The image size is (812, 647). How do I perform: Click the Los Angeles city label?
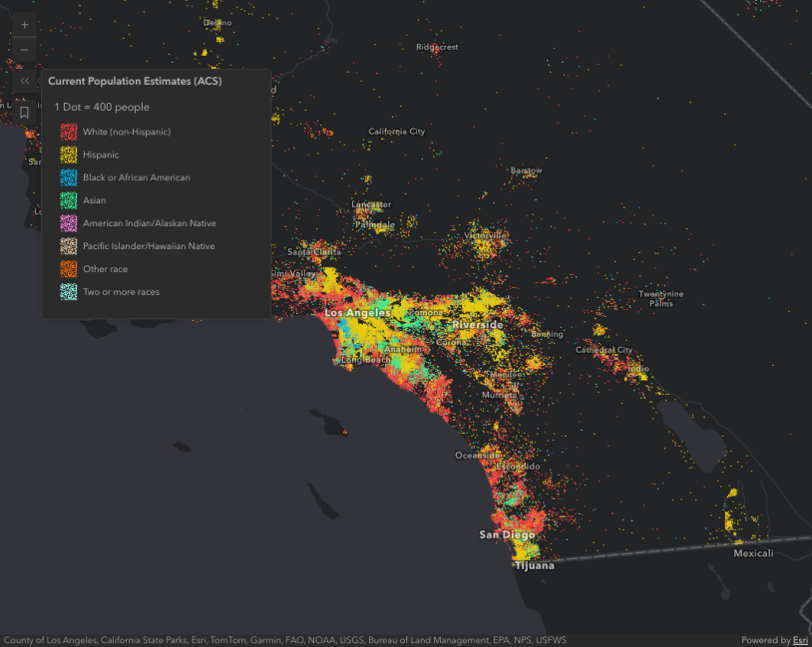click(362, 312)
